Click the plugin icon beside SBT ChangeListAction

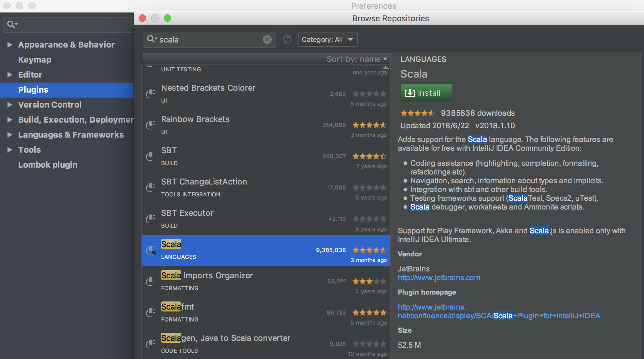pyautogui.click(x=151, y=187)
